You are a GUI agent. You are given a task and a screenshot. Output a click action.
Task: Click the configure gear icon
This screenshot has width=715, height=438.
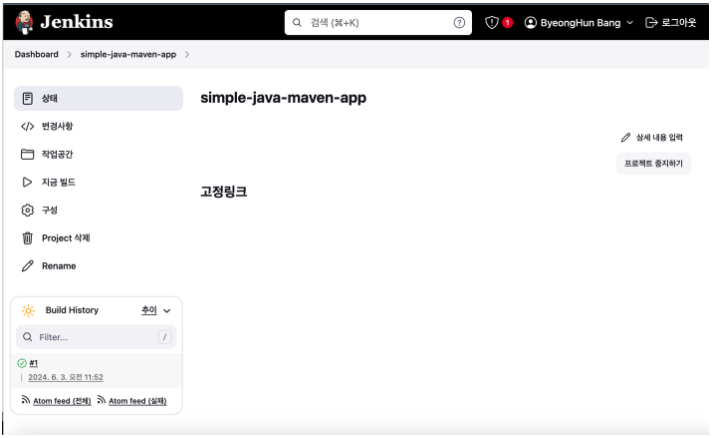click(x=27, y=210)
